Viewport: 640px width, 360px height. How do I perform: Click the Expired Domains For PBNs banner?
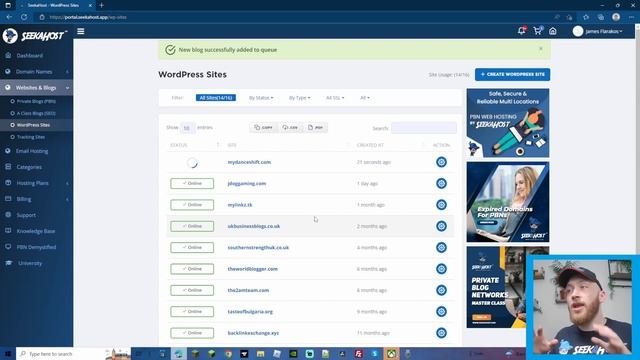[508, 202]
